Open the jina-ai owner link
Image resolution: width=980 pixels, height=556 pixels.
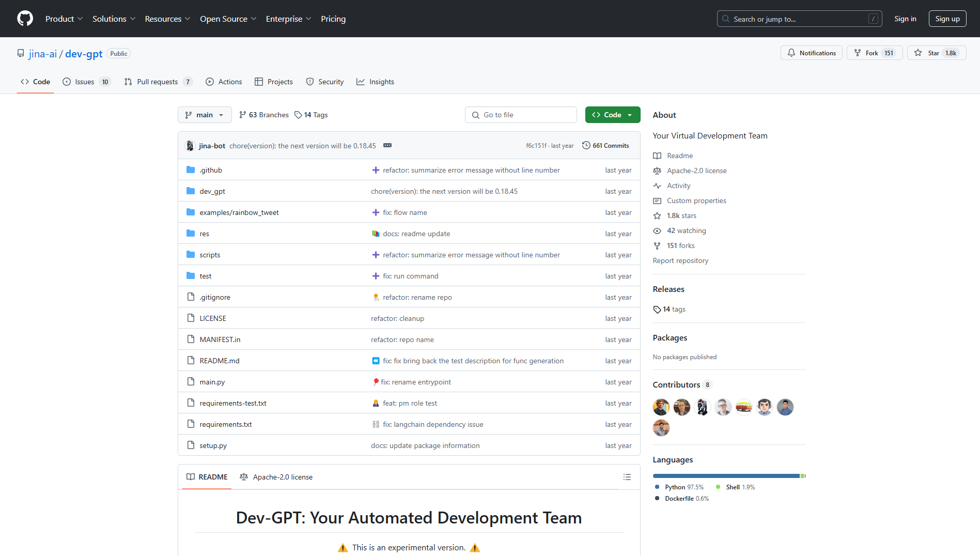(43, 54)
